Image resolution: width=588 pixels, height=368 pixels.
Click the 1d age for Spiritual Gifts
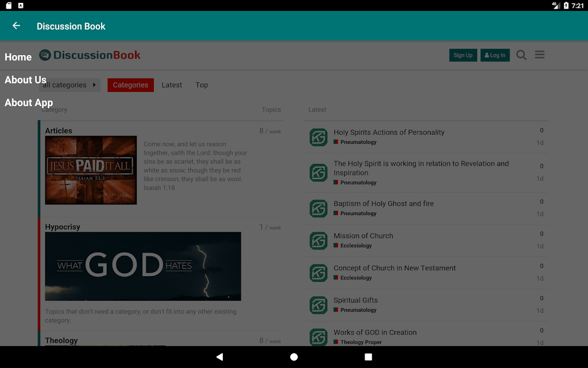540,310
